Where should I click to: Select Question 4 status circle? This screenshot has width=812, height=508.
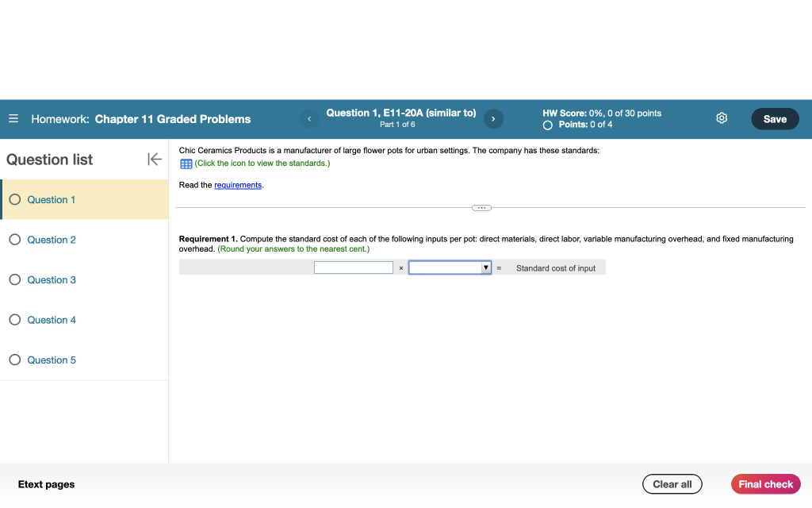15,320
